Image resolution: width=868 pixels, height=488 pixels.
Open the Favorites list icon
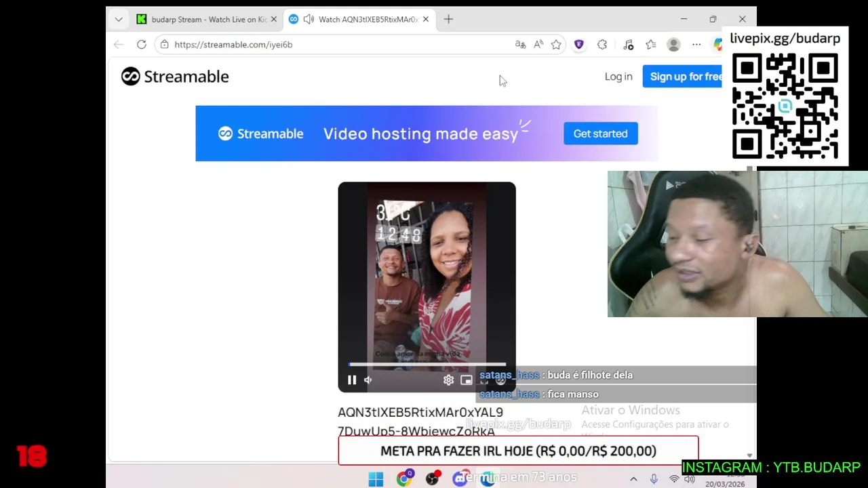coord(651,45)
